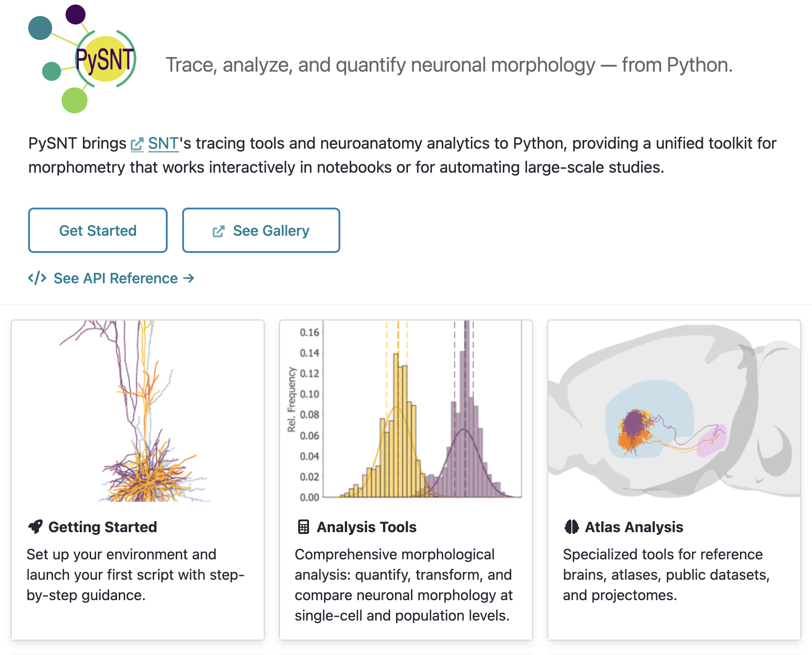Open the See Gallery page
The width and height of the screenshot is (812, 655).
coord(261,230)
